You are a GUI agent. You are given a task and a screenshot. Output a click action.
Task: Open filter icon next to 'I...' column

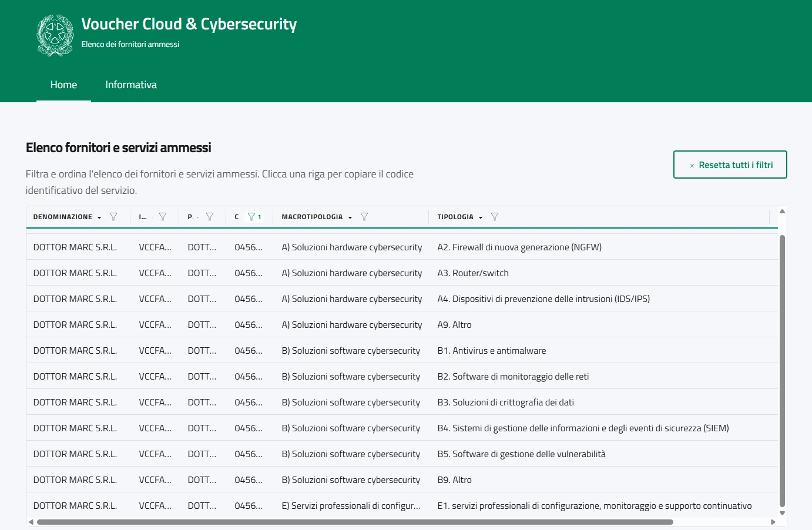click(163, 217)
